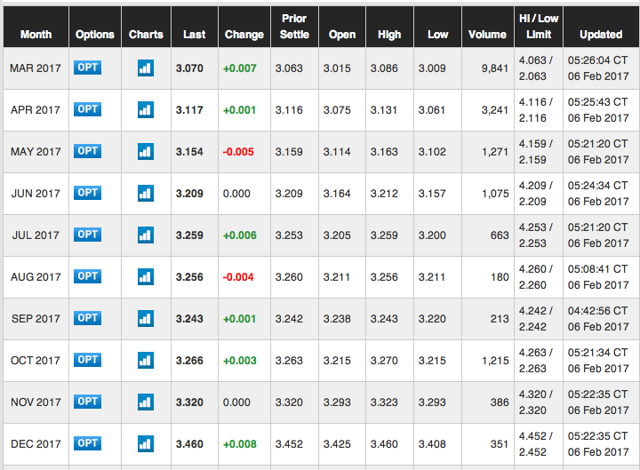Viewport: 640px width, 470px height.
Task: Click change value +0.007
Action: [x=240, y=68]
